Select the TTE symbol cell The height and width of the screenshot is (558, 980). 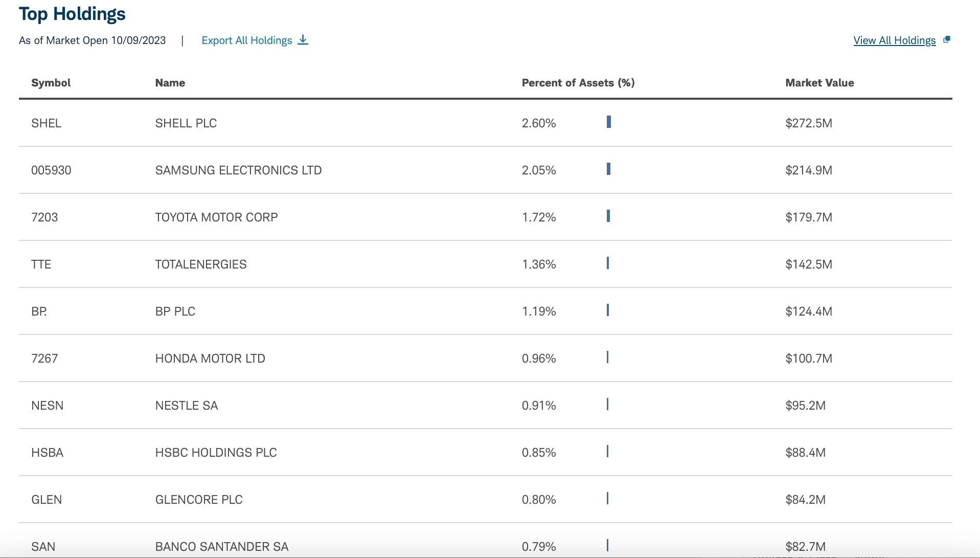(x=41, y=264)
